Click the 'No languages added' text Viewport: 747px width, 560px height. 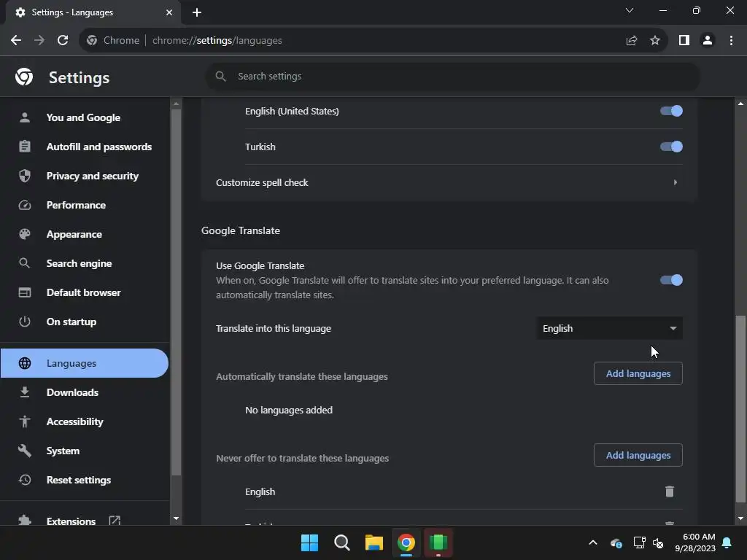tap(289, 410)
